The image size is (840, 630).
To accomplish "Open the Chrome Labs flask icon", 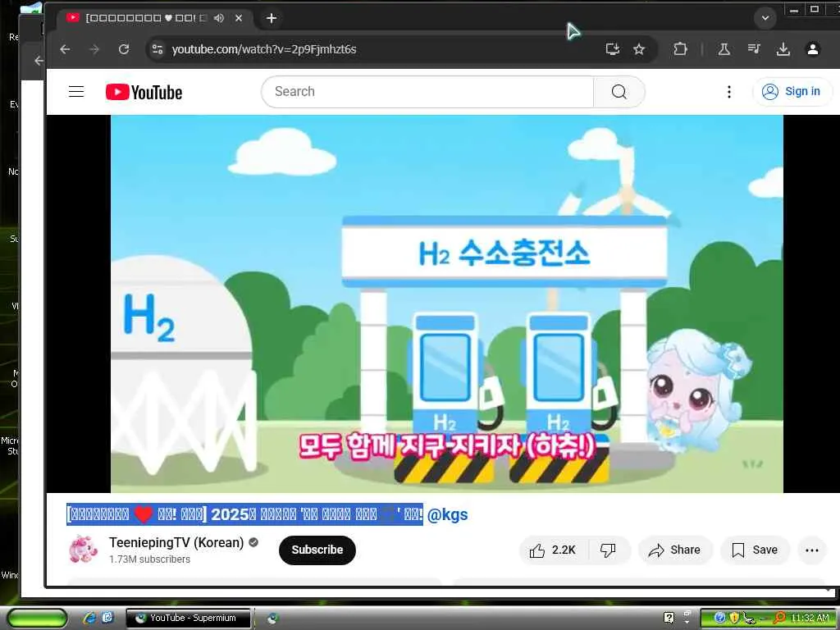I will 724,49.
